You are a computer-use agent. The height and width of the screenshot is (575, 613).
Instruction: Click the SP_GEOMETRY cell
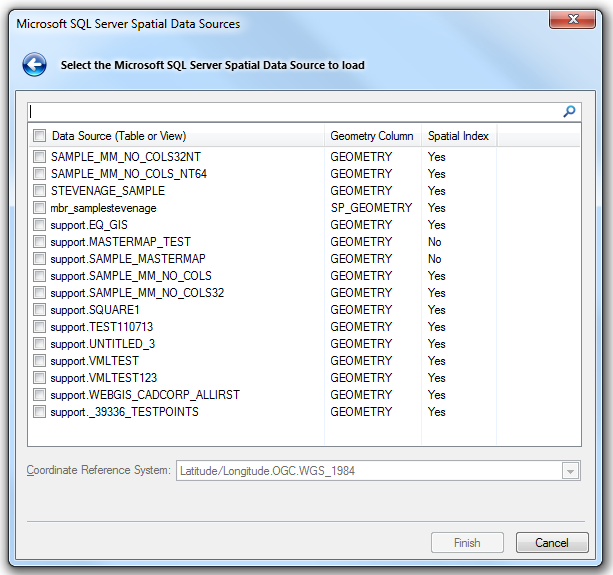pyautogui.click(x=371, y=208)
